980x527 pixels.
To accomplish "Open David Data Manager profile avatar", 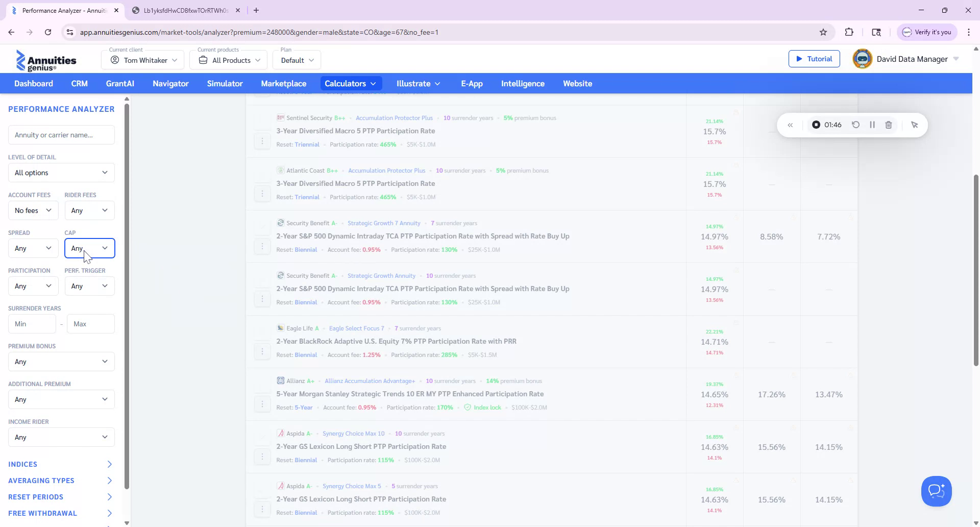I will pos(862,59).
